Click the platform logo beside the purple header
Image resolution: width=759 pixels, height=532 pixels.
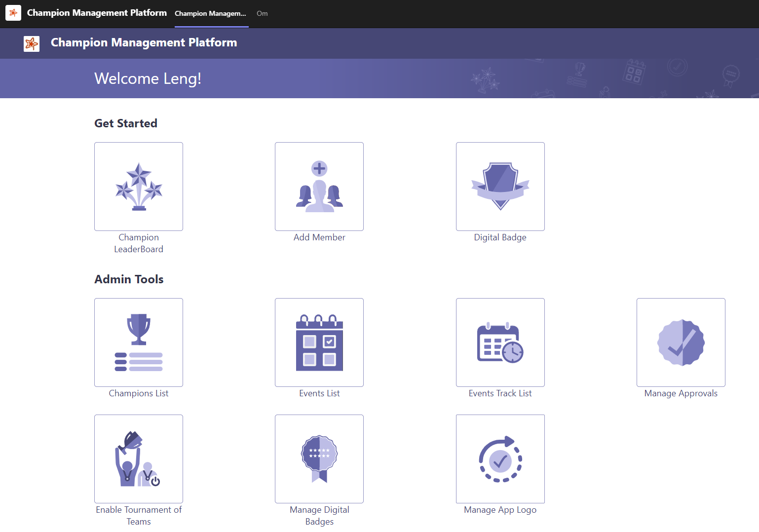(31, 43)
